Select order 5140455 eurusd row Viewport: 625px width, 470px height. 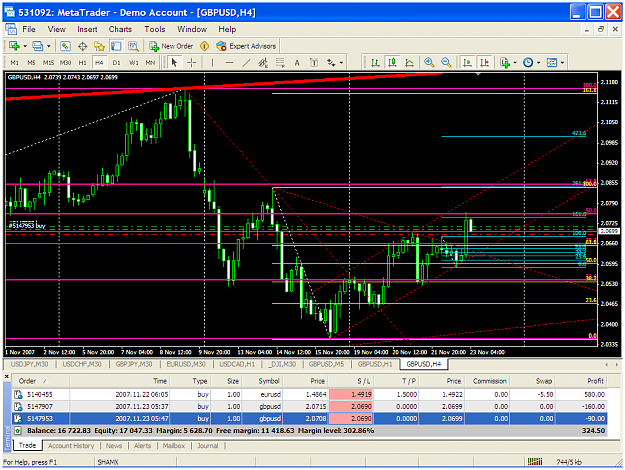click(309, 394)
